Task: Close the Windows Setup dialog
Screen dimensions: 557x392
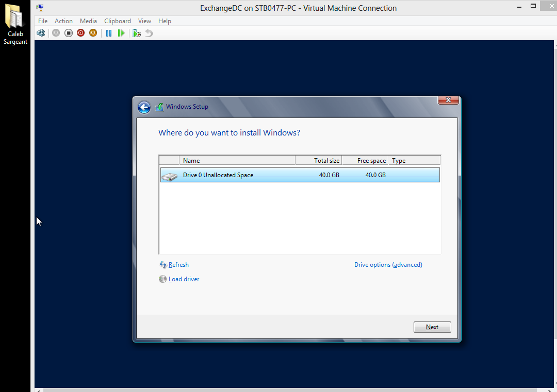Action: (448, 100)
